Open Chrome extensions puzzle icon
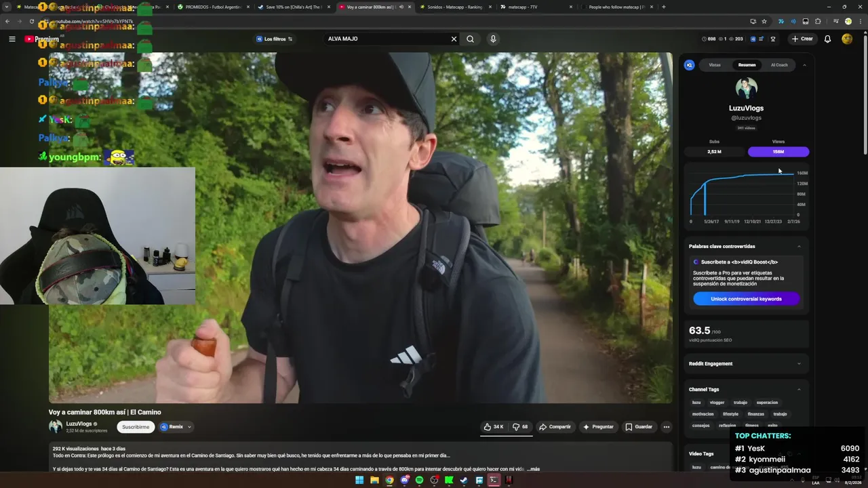Image resolution: width=868 pixels, height=488 pixels. [818, 21]
